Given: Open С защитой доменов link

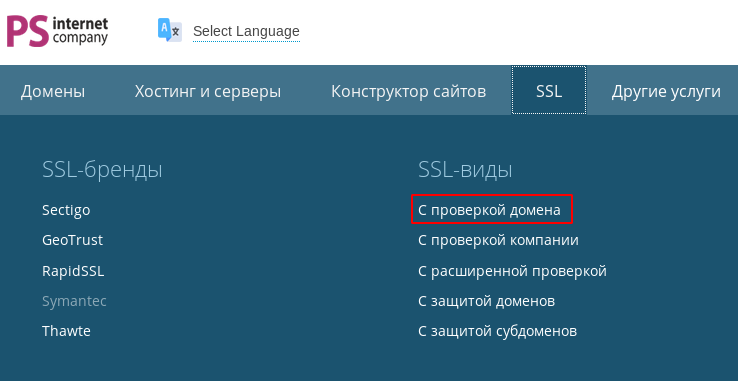Looking at the screenshot, I should [486, 301].
